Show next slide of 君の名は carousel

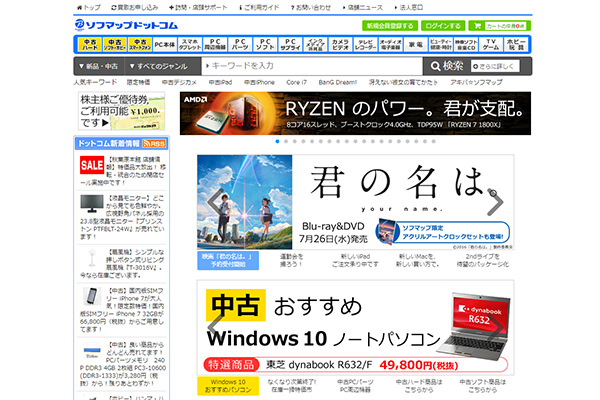point(495,202)
